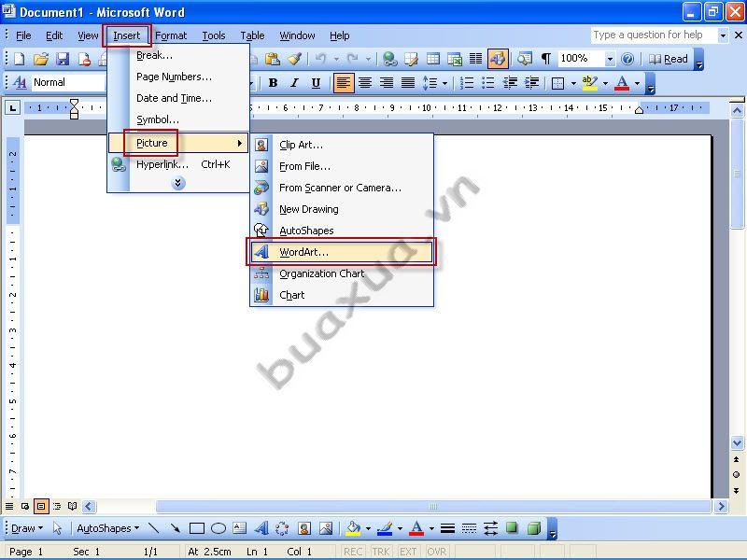Open the Draw menu dropdown

click(x=27, y=528)
